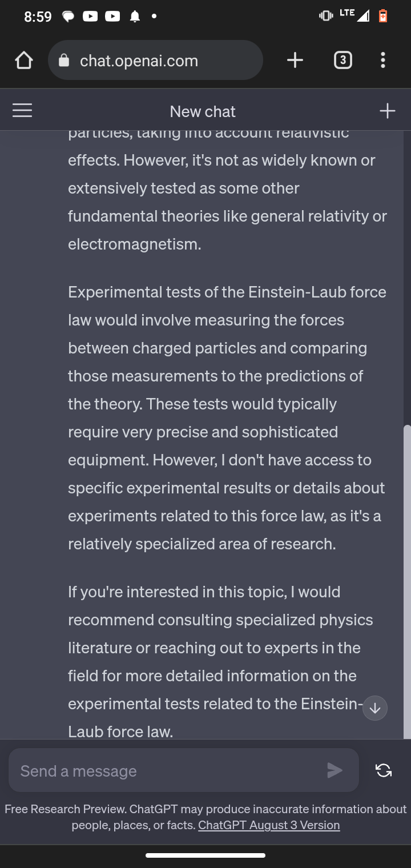Image resolution: width=411 pixels, height=868 pixels.
Task: Open the ChatGPT August 3 Version link
Action: tap(269, 825)
